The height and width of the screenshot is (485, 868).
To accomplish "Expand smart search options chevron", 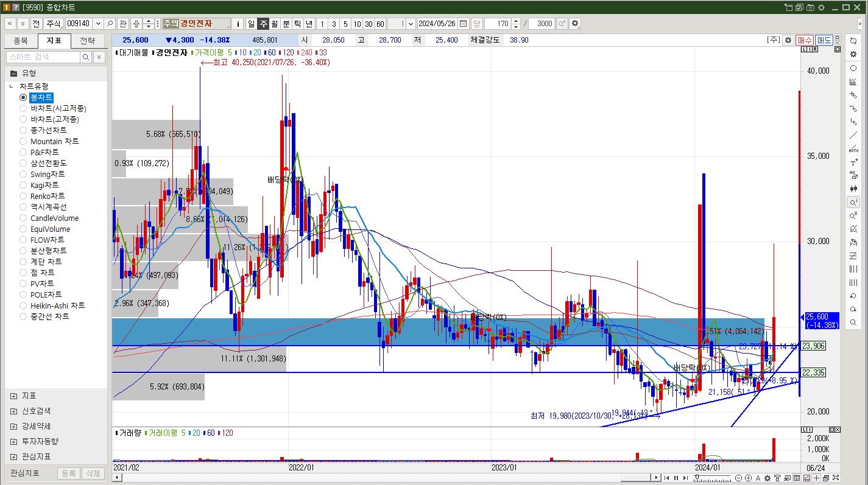I will tap(99, 57).
